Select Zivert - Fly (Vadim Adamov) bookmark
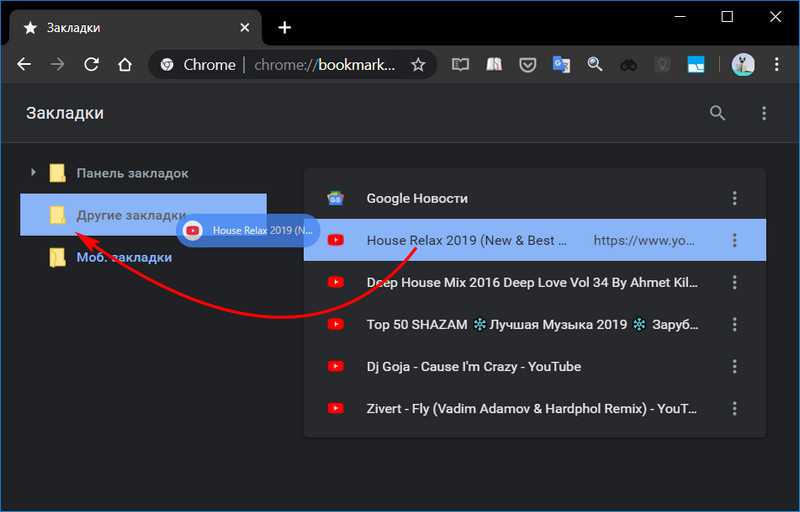800x512 pixels. coord(535,408)
